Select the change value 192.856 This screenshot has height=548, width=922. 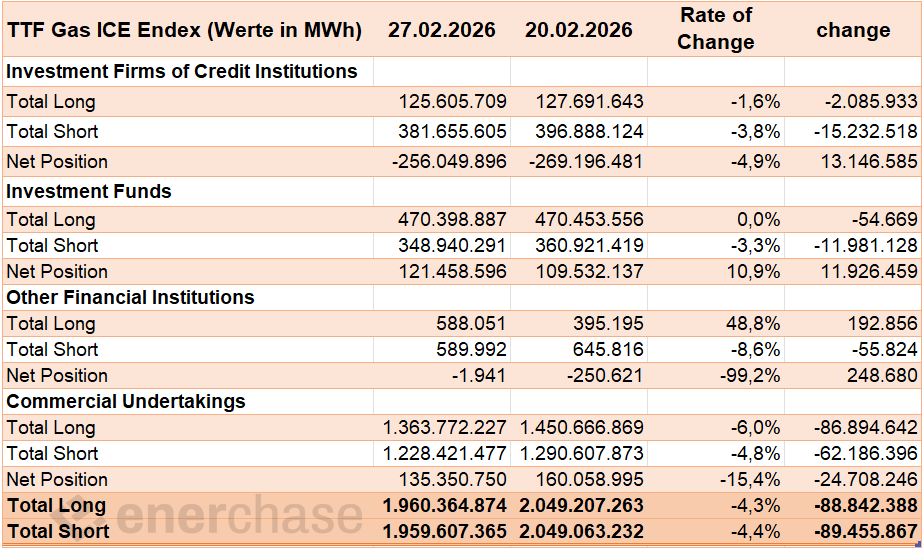coord(883,323)
